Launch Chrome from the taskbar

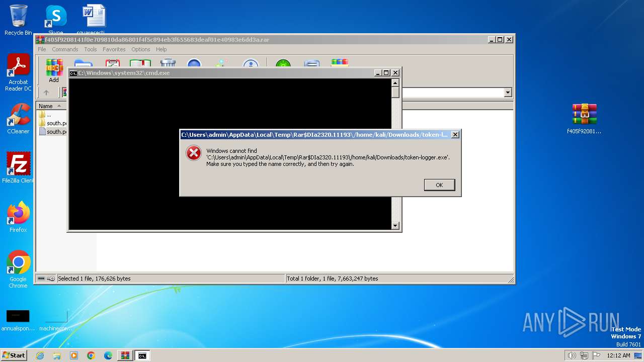pyautogui.click(x=91, y=355)
